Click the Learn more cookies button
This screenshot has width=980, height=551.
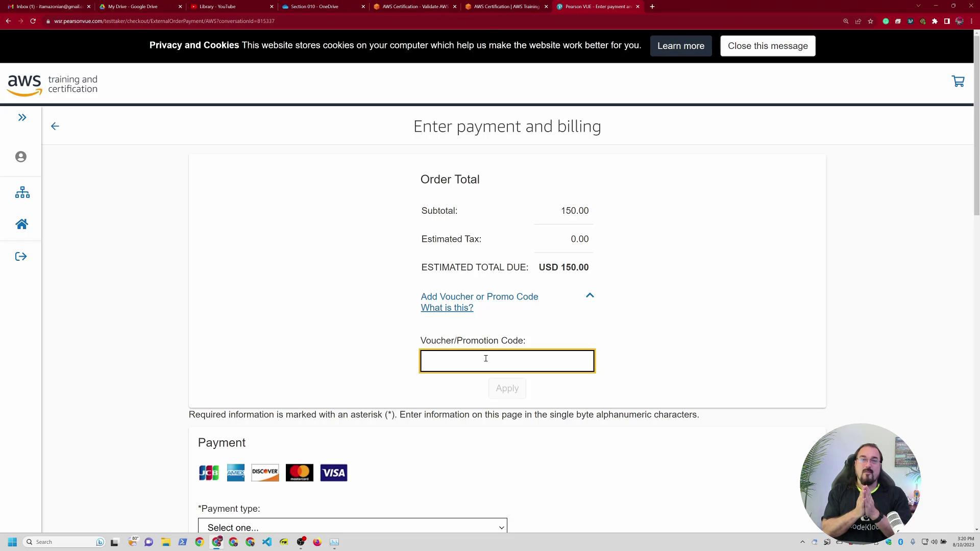click(680, 46)
